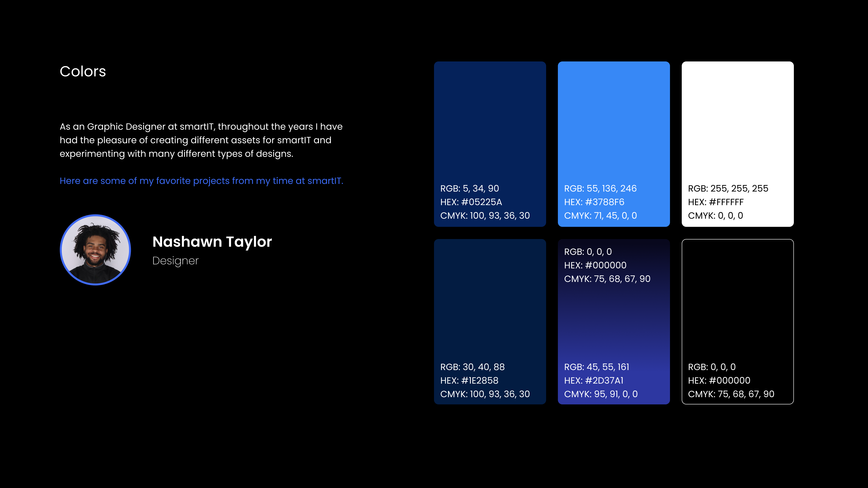Click the RGB: 45, 55, 161 label

[597, 367]
